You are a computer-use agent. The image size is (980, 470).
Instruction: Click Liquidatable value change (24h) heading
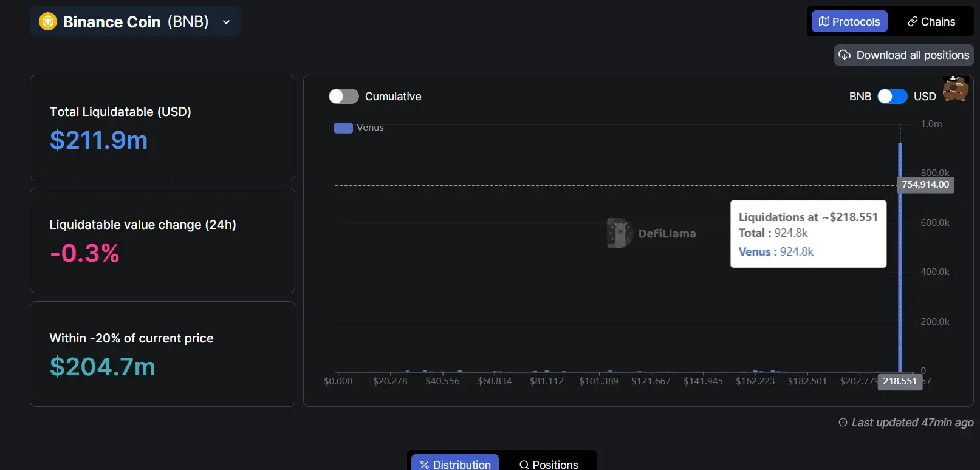(143, 225)
